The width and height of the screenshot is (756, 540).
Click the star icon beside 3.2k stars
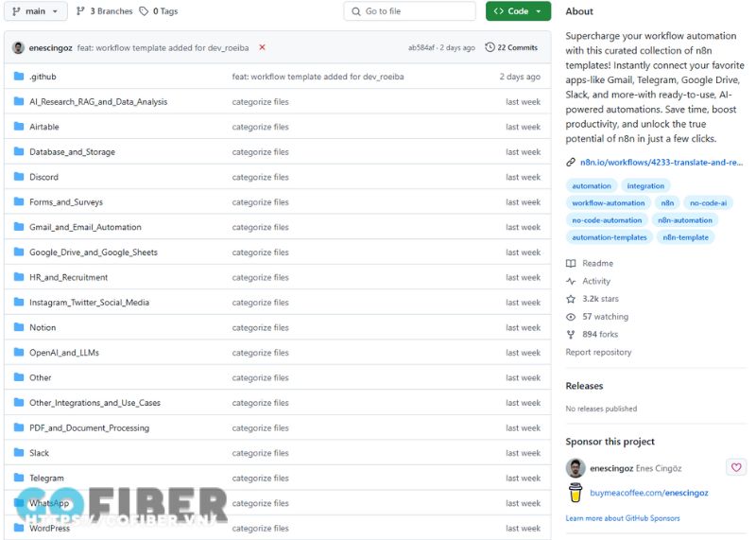tap(571, 299)
